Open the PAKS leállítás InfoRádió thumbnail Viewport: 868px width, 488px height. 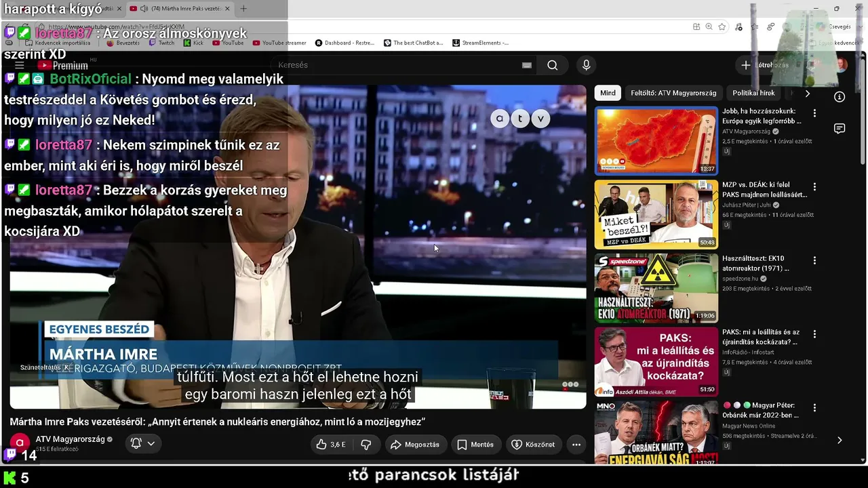click(x=656, y=362)
